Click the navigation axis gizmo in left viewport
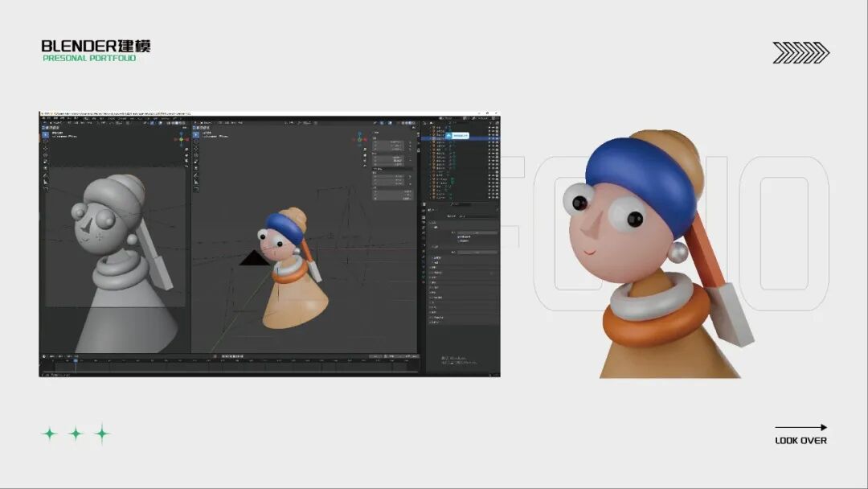The height and width of the screenshot is (489, 868). tap(181, 138)
